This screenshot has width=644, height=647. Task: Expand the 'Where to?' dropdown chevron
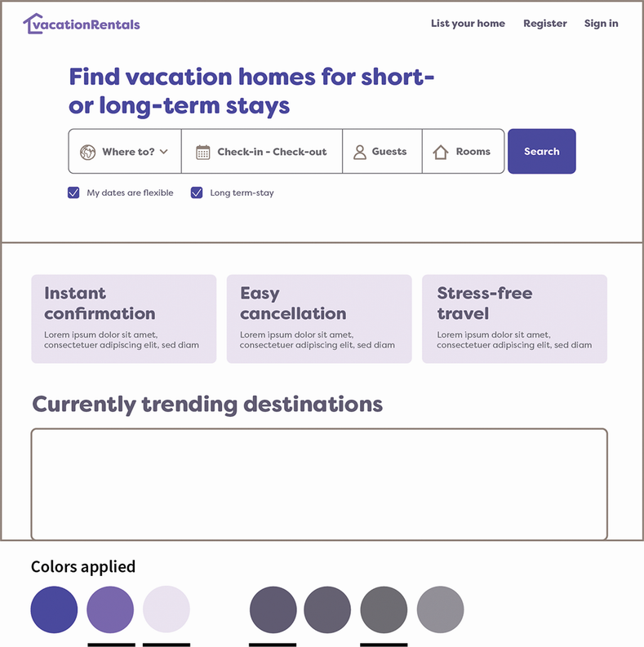(164, 152)
